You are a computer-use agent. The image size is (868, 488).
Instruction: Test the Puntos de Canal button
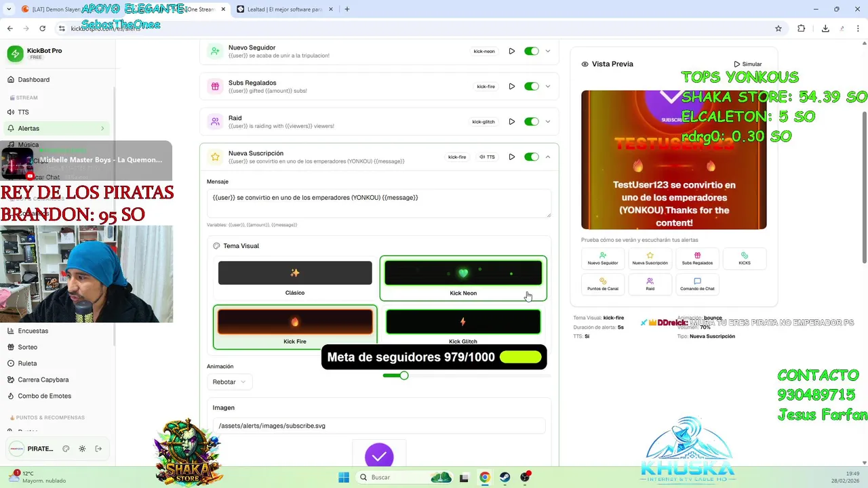pyautogui.click(x=603, y=284)
